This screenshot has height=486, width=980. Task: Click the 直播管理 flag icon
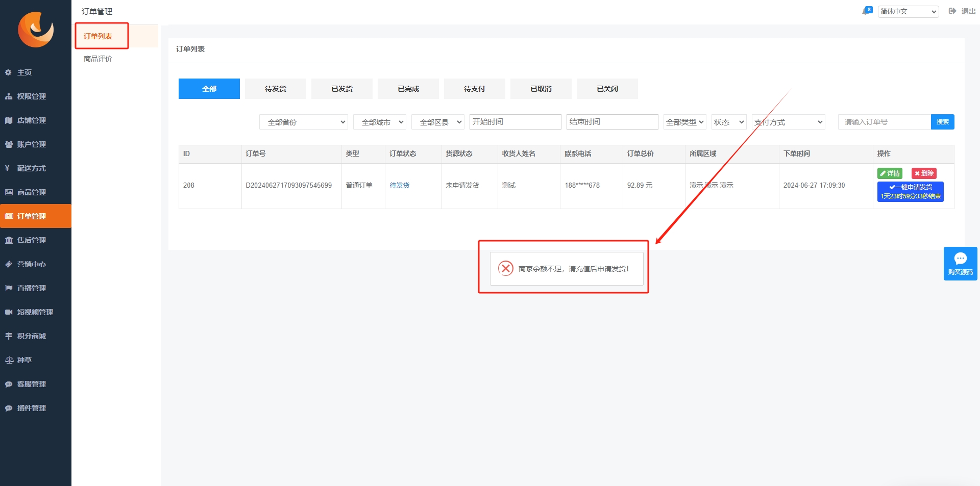(8, 288)
